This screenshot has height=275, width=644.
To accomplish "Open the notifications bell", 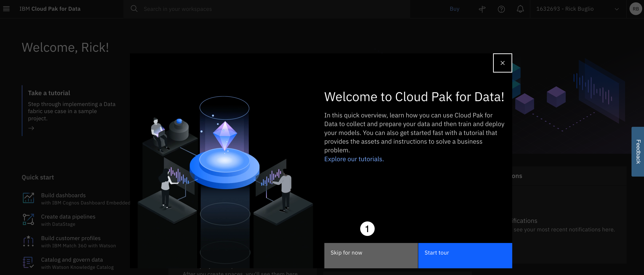I will [520, 9].
